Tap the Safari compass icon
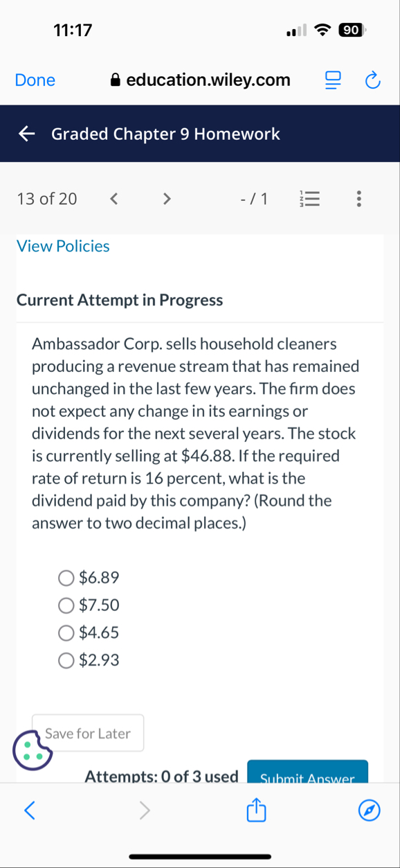The width and height of the screenshot is (400, 868). 369,810
